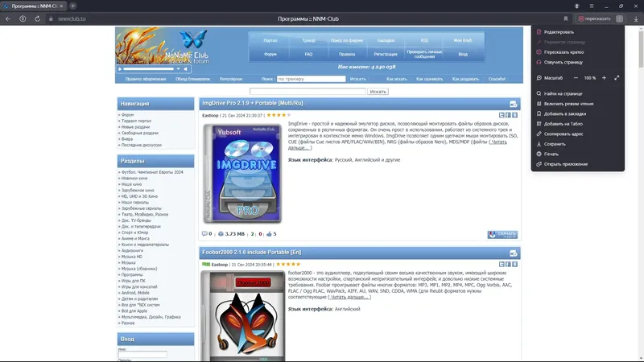Open the Закладки site button
The height and width of the screenshot is (362, 644).
386,40
